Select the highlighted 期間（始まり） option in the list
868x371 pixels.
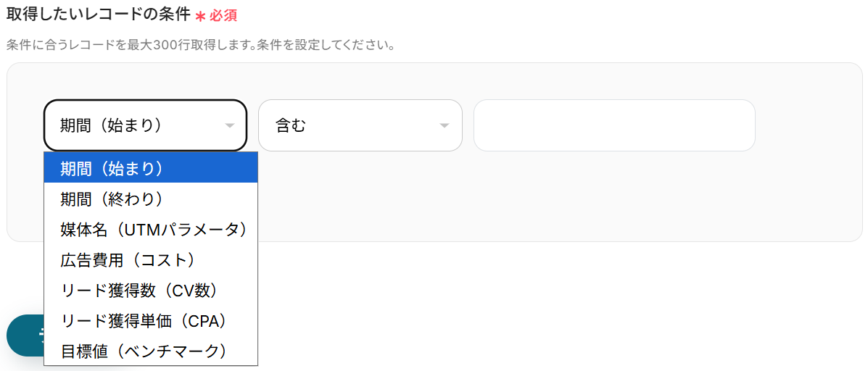coord(151,167)
